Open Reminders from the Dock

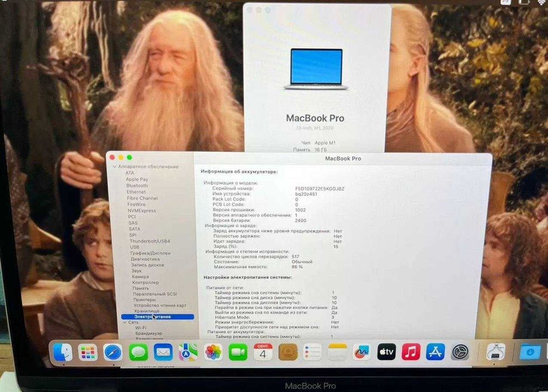pos(312,352)
